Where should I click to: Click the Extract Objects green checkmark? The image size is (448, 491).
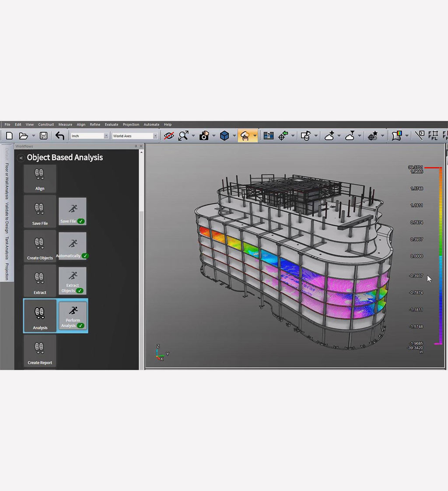80,291
